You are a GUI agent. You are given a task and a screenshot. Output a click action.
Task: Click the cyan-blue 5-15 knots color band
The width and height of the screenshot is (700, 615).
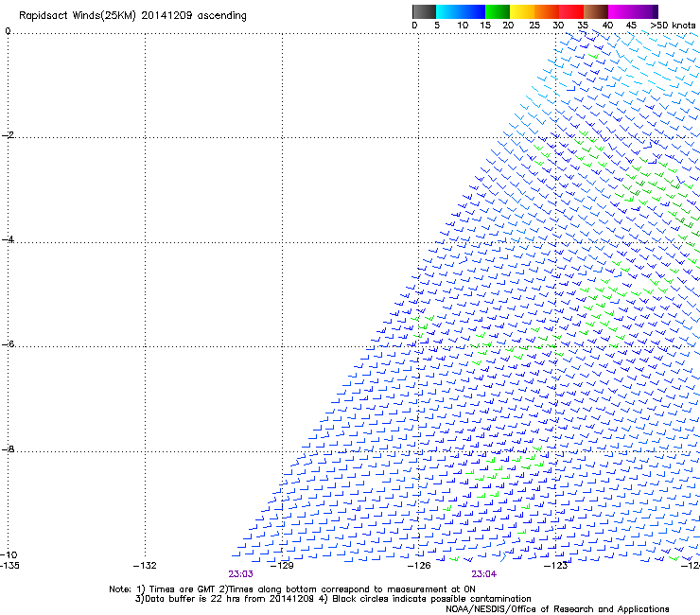tap(461, 11)
